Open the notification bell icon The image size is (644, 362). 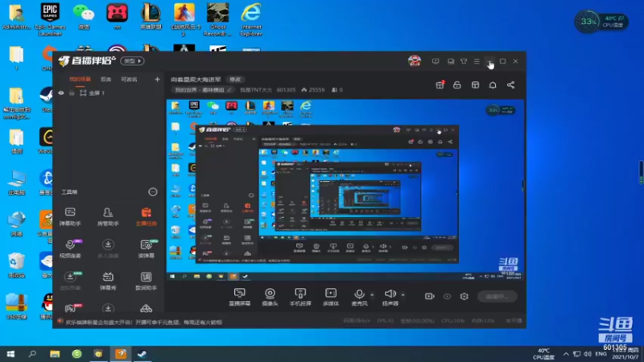point(493,85)
